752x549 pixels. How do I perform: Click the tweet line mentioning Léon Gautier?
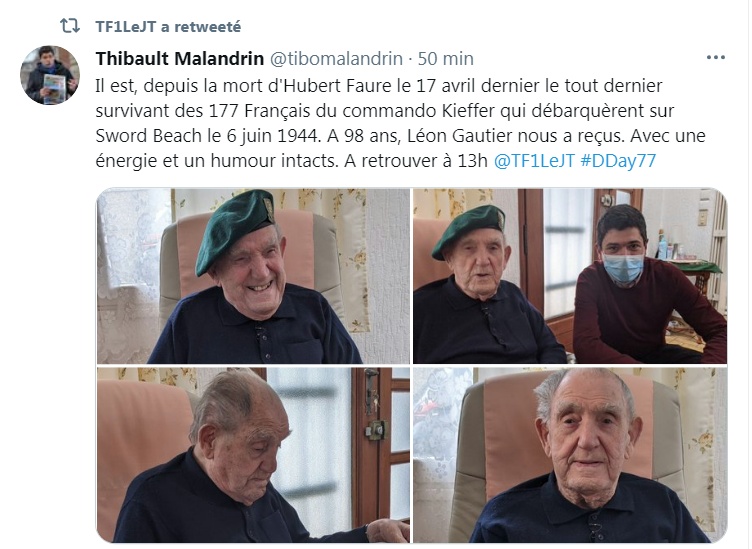tap(400, 136)
